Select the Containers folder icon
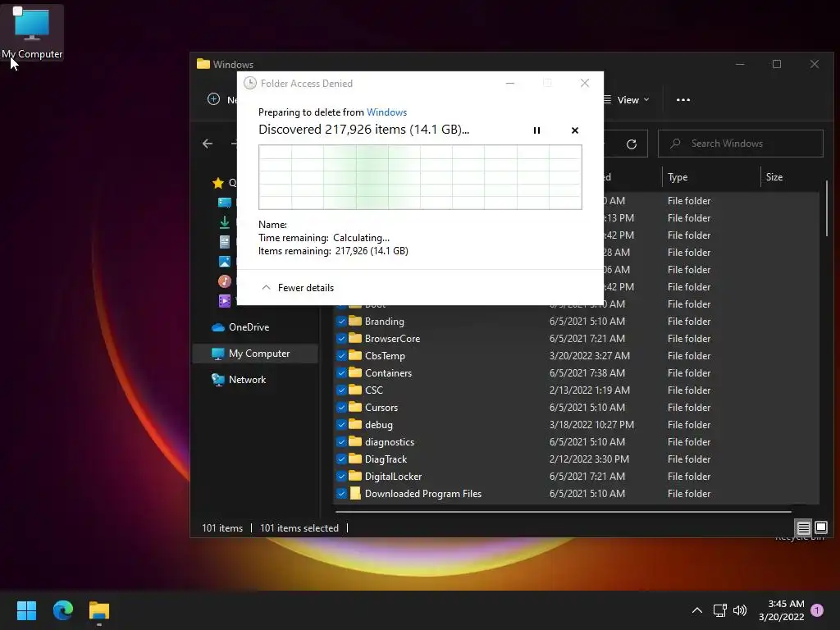Viewport: 840px width, 630px height. (x=355, y=372)
